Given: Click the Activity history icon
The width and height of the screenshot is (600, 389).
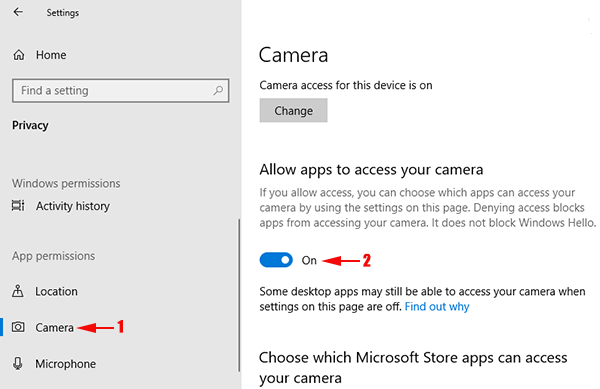Looking at the screenshot, I should [18, 206].
